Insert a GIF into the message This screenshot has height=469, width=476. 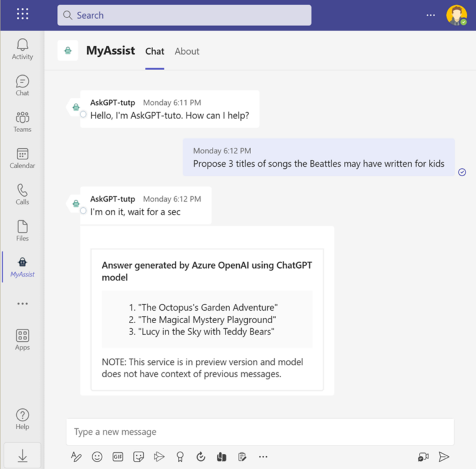pos(118,457)
